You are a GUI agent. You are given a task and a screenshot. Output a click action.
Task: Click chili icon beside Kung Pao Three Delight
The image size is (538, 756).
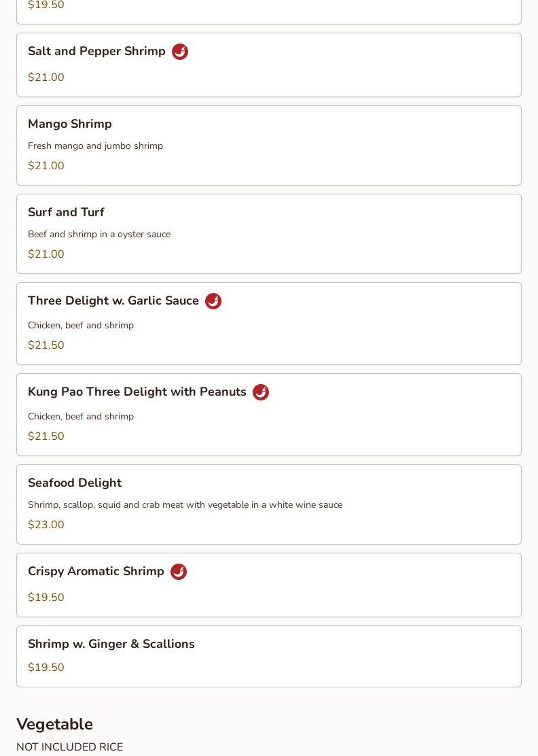coord(261,392)
